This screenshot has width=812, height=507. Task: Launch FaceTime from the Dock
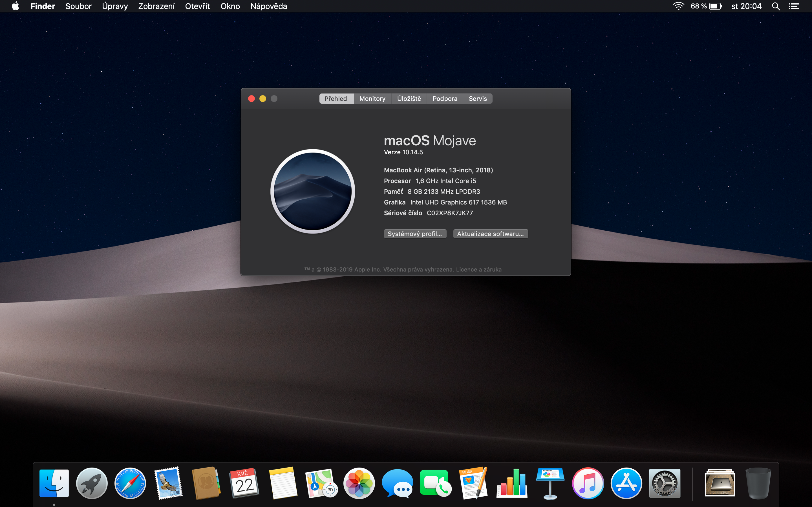point(435,483)
